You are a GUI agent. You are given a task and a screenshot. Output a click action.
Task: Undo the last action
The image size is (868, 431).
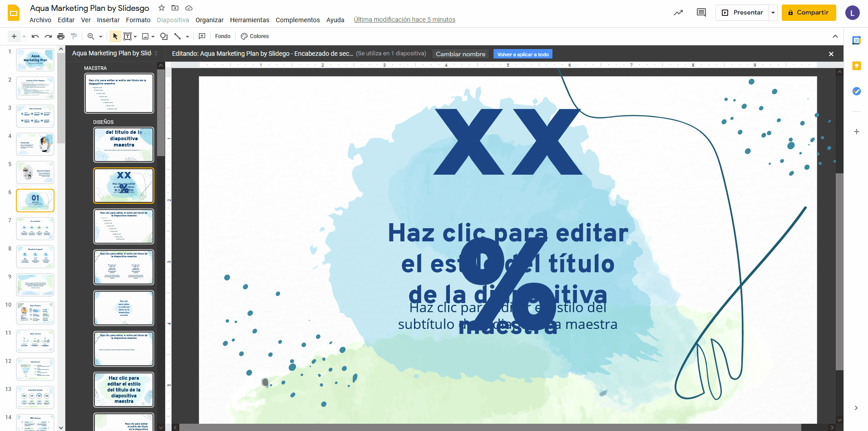tap(35, 36)
